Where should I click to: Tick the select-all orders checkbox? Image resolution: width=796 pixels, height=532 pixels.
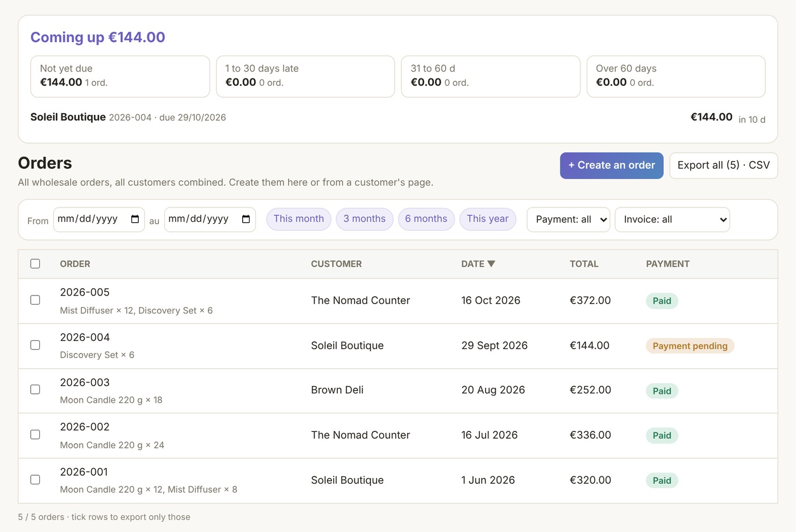(x=35, y=264)
